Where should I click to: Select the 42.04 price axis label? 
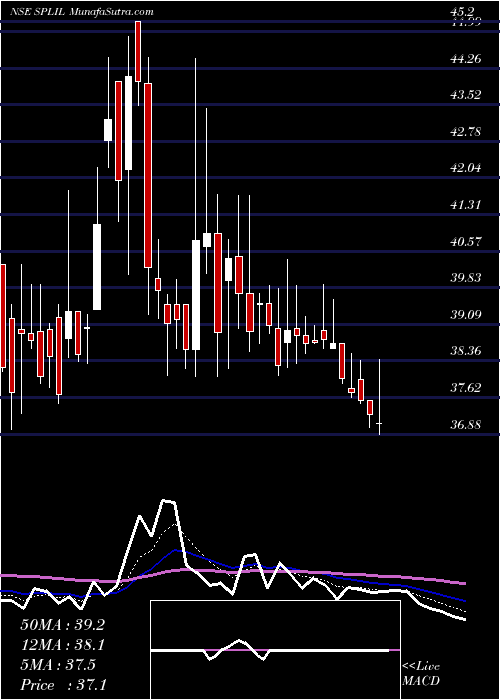(466, 168)
